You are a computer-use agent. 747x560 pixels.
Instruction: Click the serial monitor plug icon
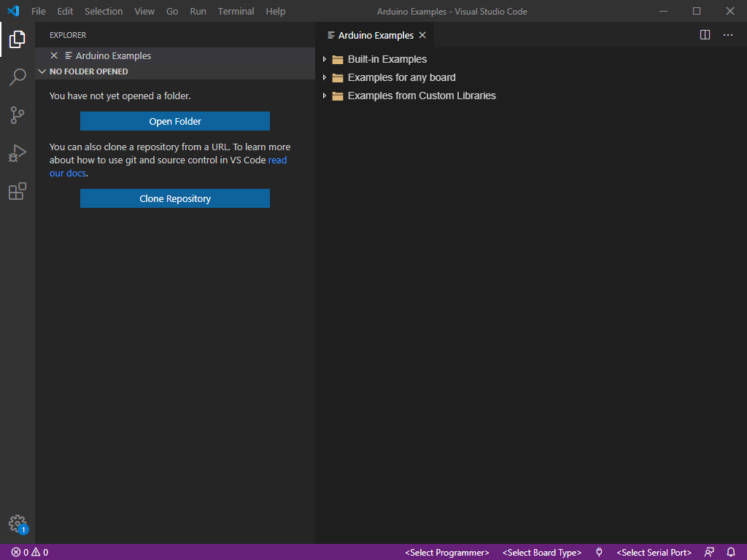click(x=600, y=553)
